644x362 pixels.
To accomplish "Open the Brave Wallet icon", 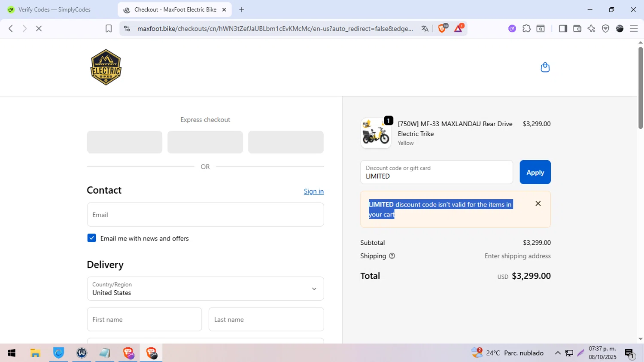I will click(577, 28).
